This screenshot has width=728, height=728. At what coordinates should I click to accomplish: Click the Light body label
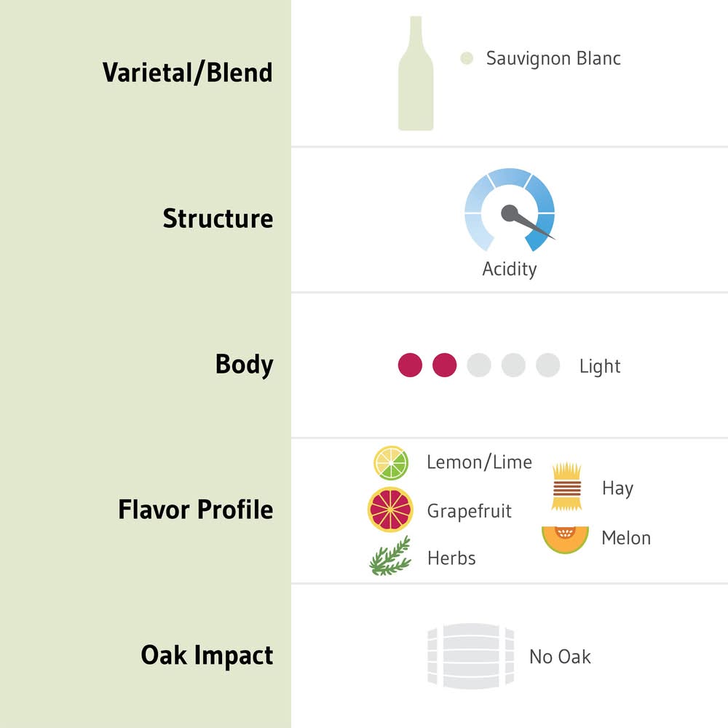(x=600, y=366)
